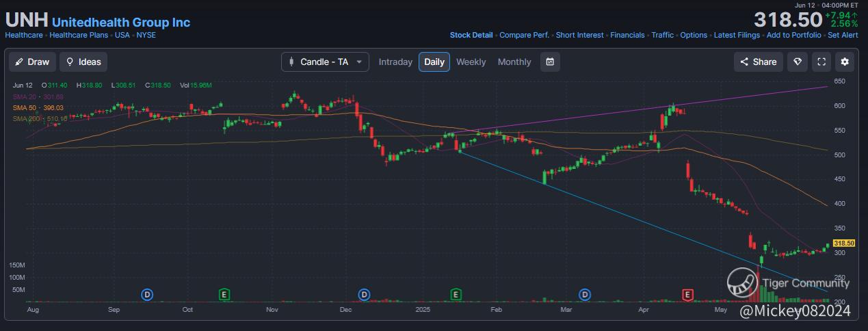Open the Short Interest link
The image size is (868, 331).
tap(579, 35)
